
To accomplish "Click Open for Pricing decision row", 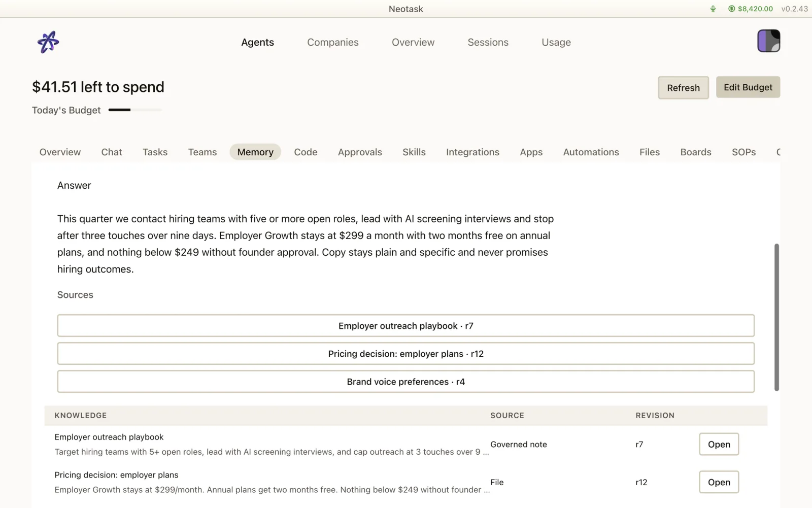I will tap(719, 482).
